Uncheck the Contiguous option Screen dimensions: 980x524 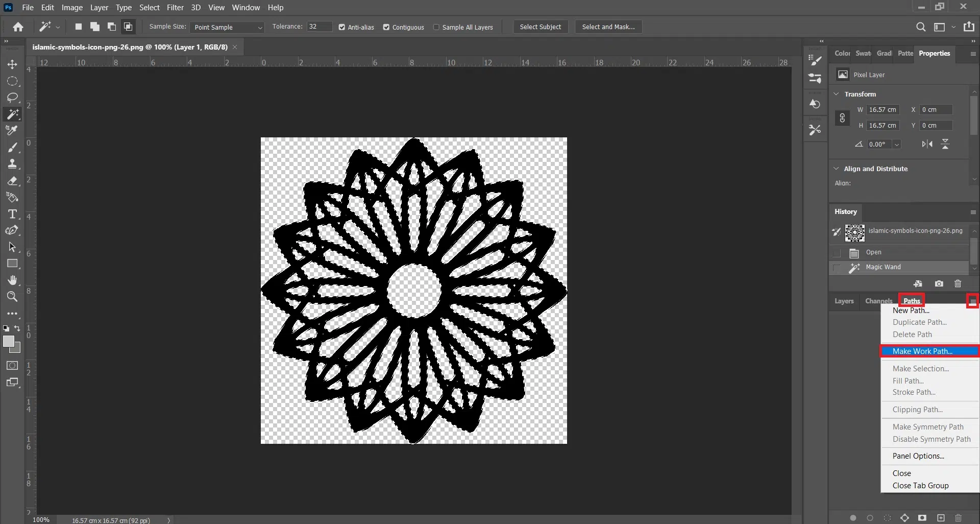click(x=386, y=27)
